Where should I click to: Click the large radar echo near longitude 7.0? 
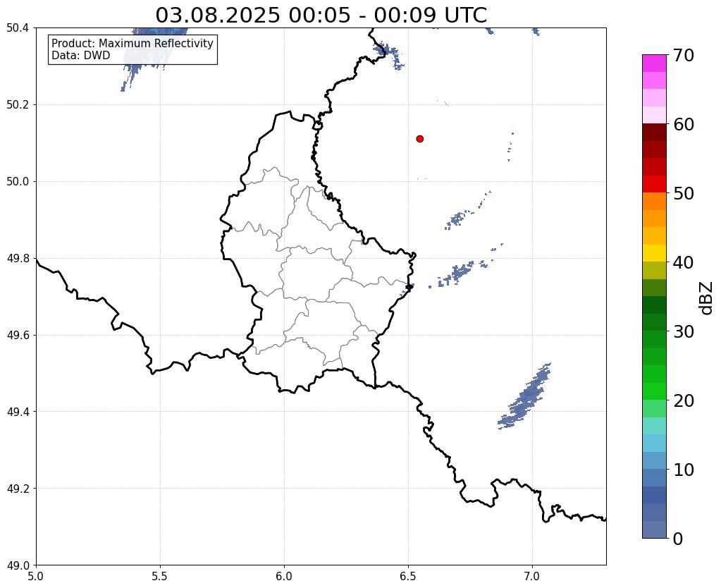[x=526, y=398]
